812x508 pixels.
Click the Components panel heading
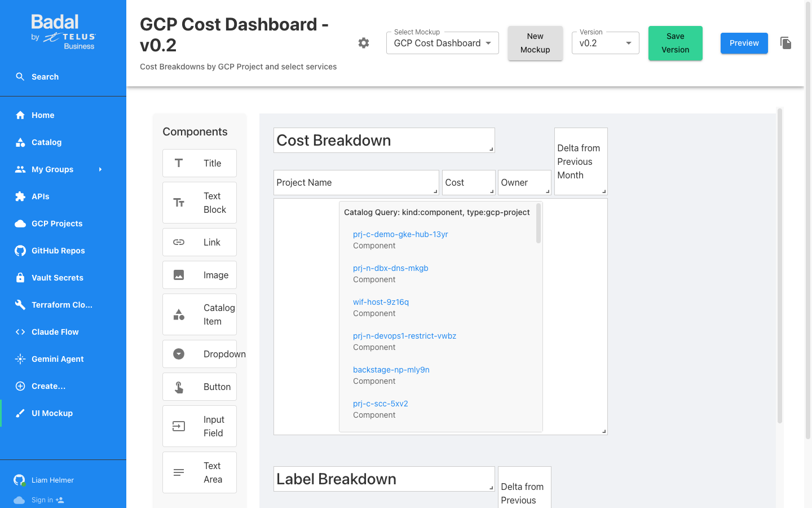(x=195, y=132)
